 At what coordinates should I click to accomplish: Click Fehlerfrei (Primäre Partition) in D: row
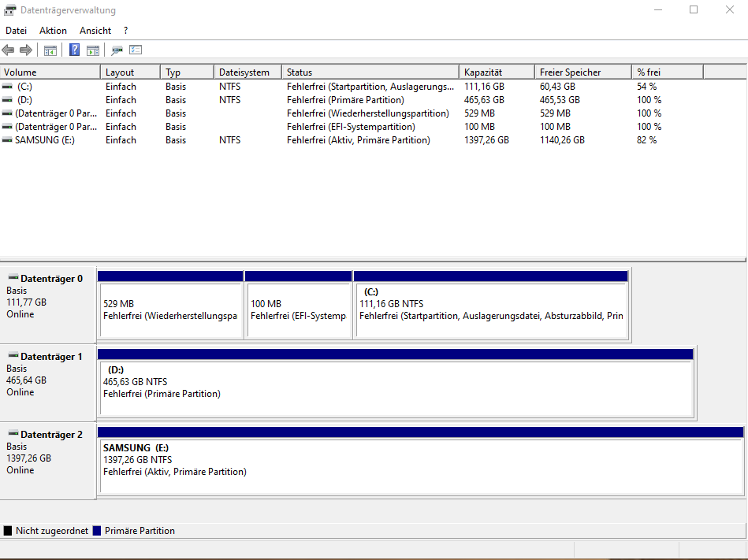coord(345,100)
